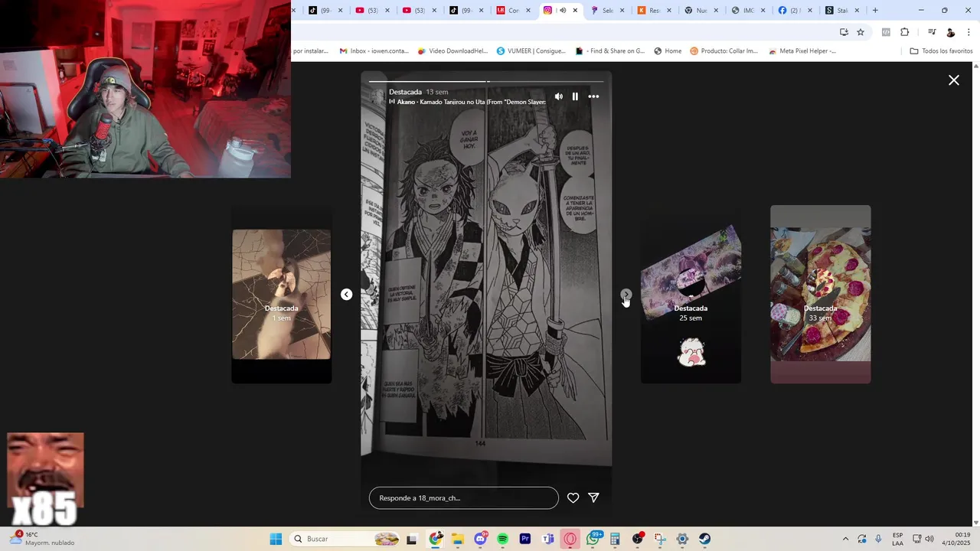Open Steam from the taskbar

pyautogui.click(x=704, y=539)
